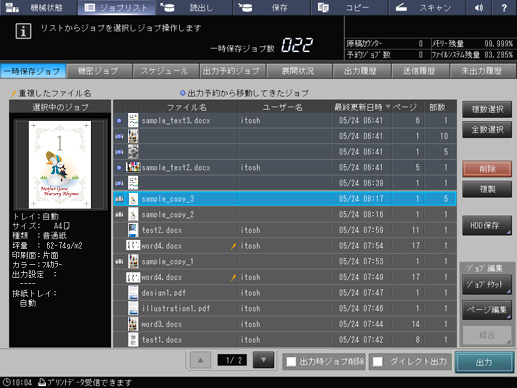Select the design1.pdf job row
Image resolution: width=517 pixels, height=388 pixels.
[x=285, y=293]
